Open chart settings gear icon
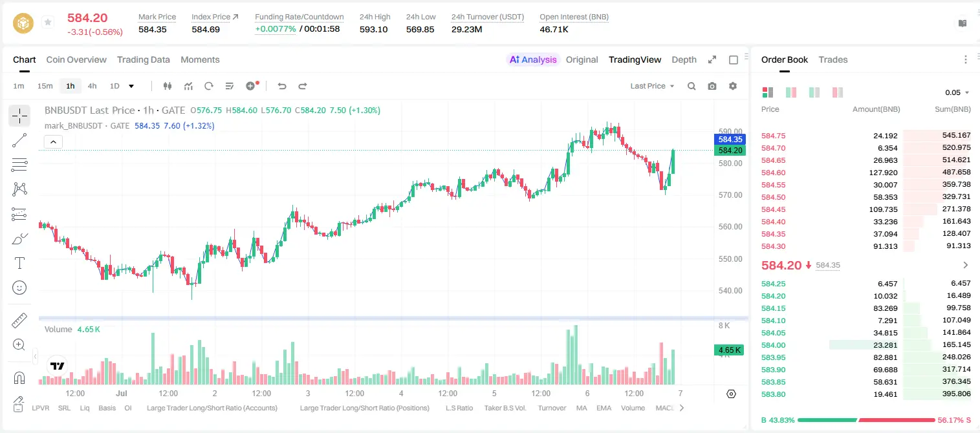Viewport: 980px width, 433px height. (733, 86)
